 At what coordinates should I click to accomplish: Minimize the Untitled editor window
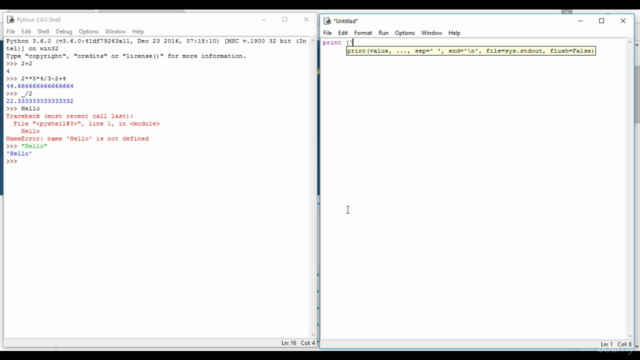580,21
